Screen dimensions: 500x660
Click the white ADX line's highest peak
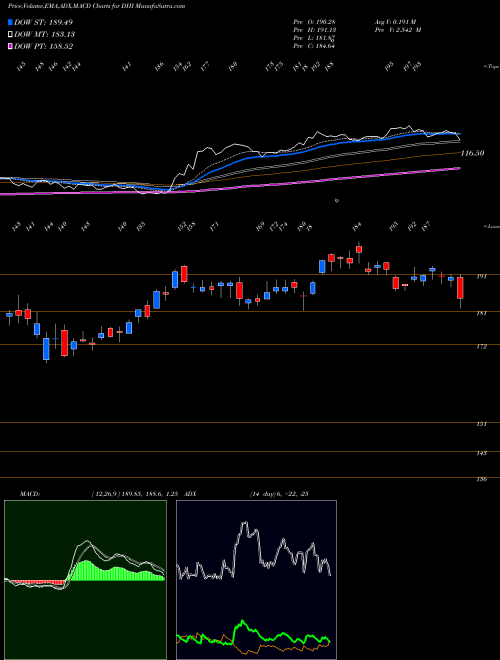244,525
